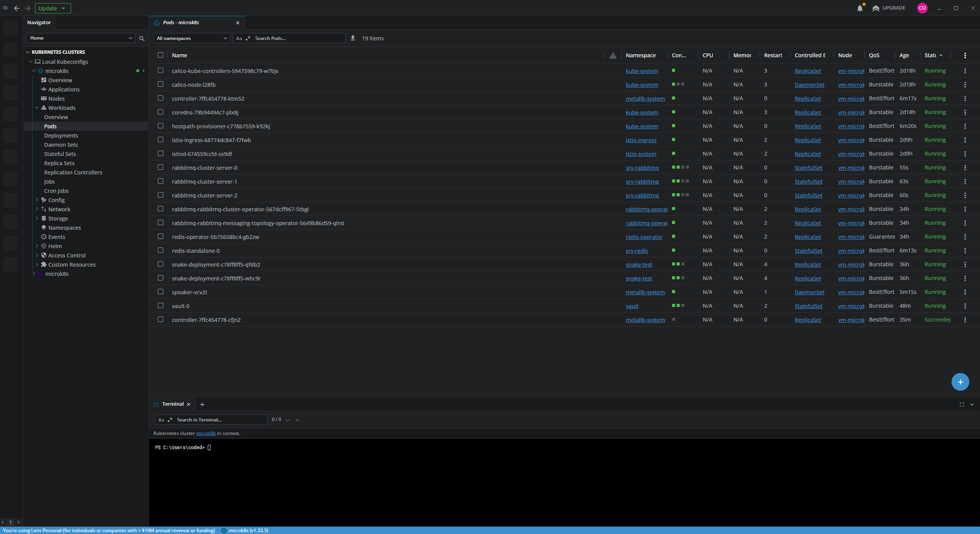The width and height of the screenshot is (980, 534).
Task: Open the notifications bell
Action: (x=860, y=8)
